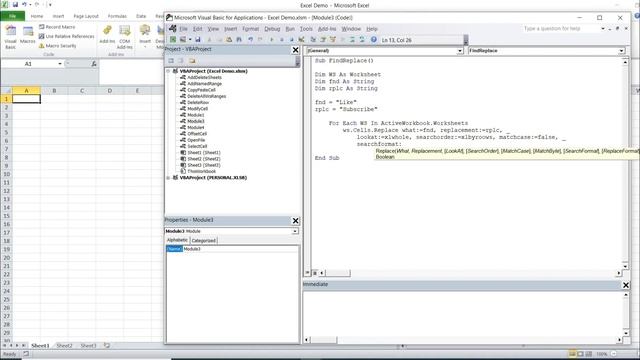
Task: Open VBA Tools menu
Action: 306,29
